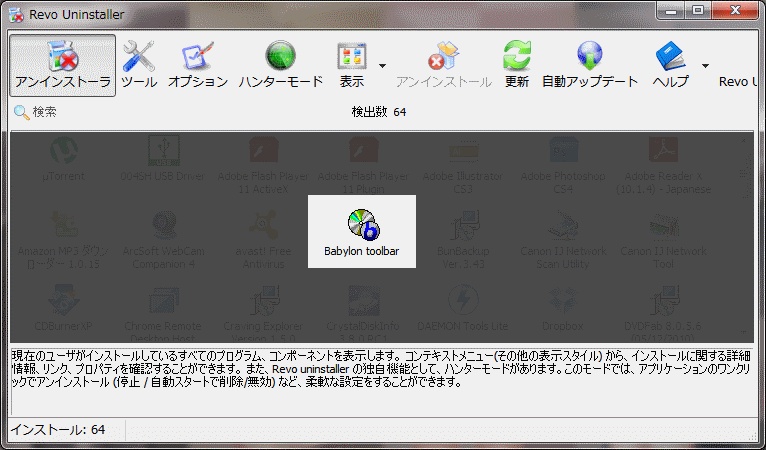Click the 更新 (Refresh) button
Screen dimensions: 766x450
[516, 65]
